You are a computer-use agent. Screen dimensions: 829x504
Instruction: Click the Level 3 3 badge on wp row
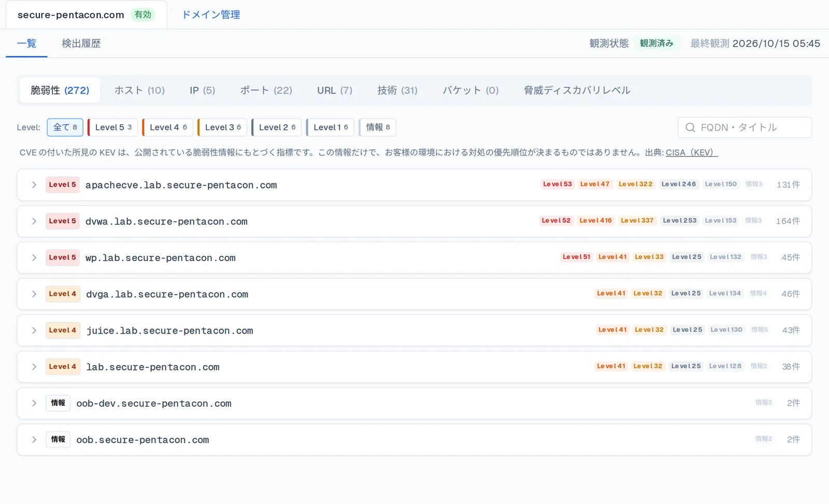[x=649, y=256]
